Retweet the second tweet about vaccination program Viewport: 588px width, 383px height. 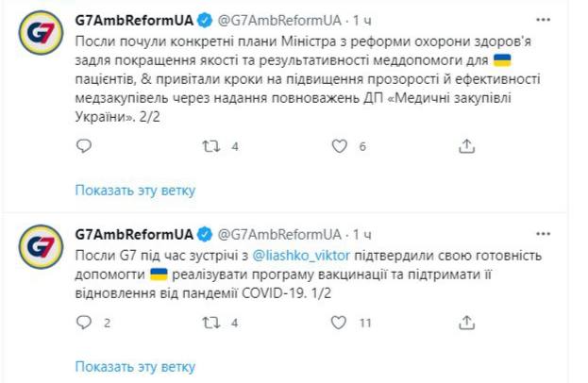tap(211, 324)
